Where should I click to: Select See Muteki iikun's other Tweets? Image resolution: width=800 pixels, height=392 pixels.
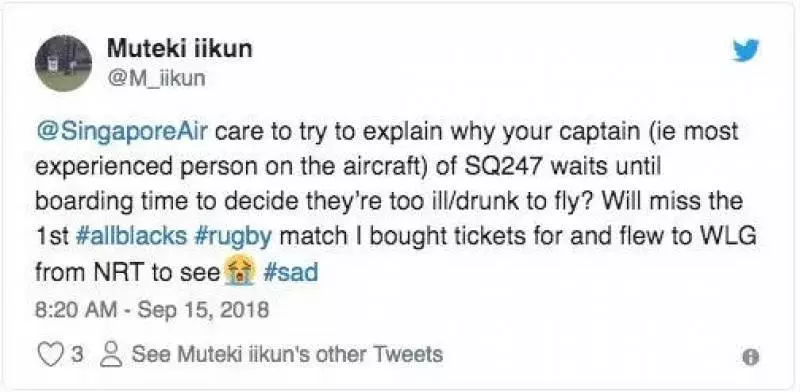pyautogui.click(x=287, y=354)
